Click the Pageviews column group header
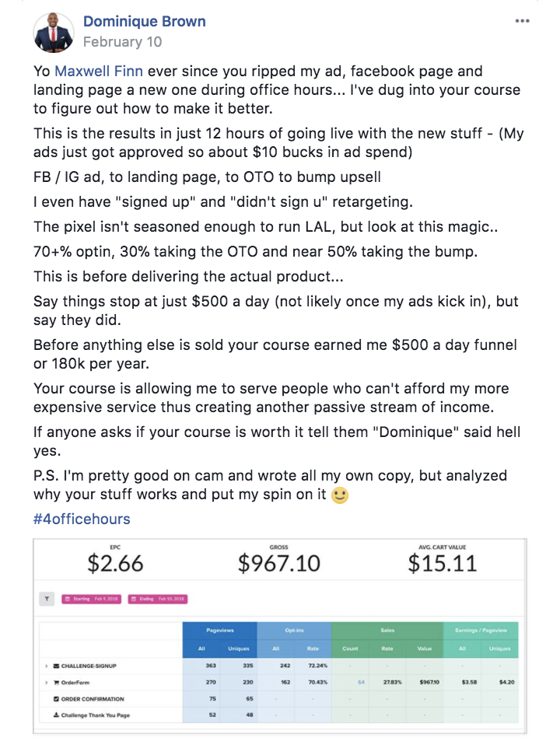This screenshot has width=560, height=745. (219, 631)
